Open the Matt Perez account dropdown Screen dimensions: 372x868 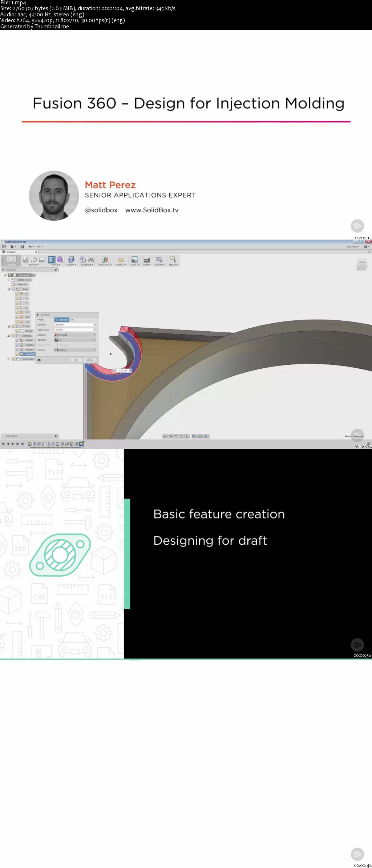click(353, 247)
